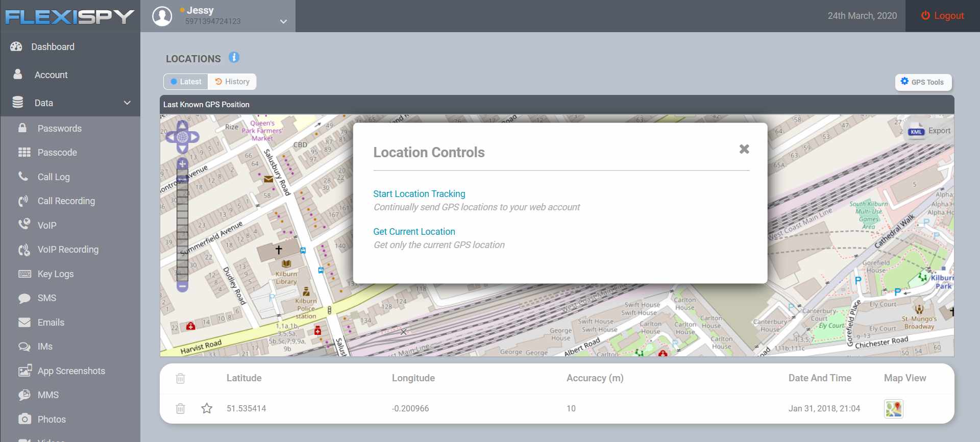Viewport: 980px width, 442px height.
Task: Click the map zoom slider bar
Action: coord(182,225)
